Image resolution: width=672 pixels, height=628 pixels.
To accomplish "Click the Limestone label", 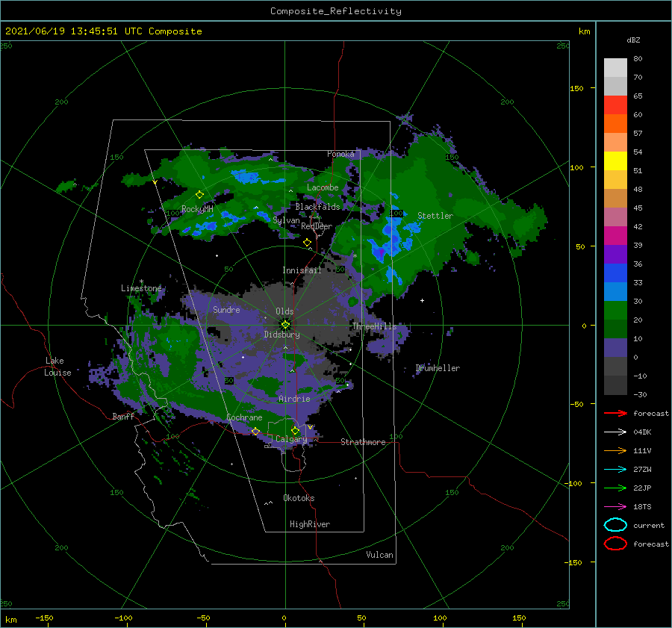I will click(141, 288).
